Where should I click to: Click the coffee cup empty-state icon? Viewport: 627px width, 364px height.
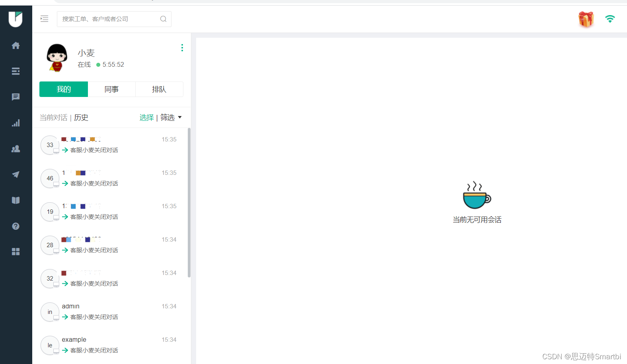click(477, 195)
